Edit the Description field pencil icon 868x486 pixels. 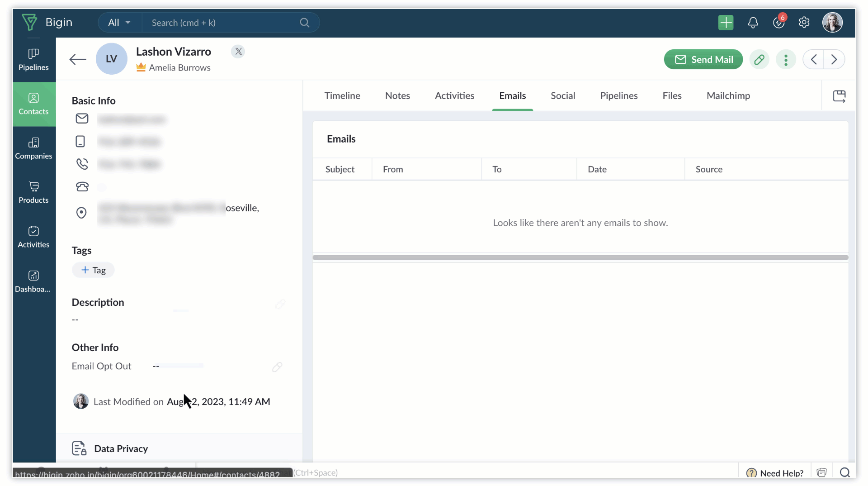pos(280,304)
